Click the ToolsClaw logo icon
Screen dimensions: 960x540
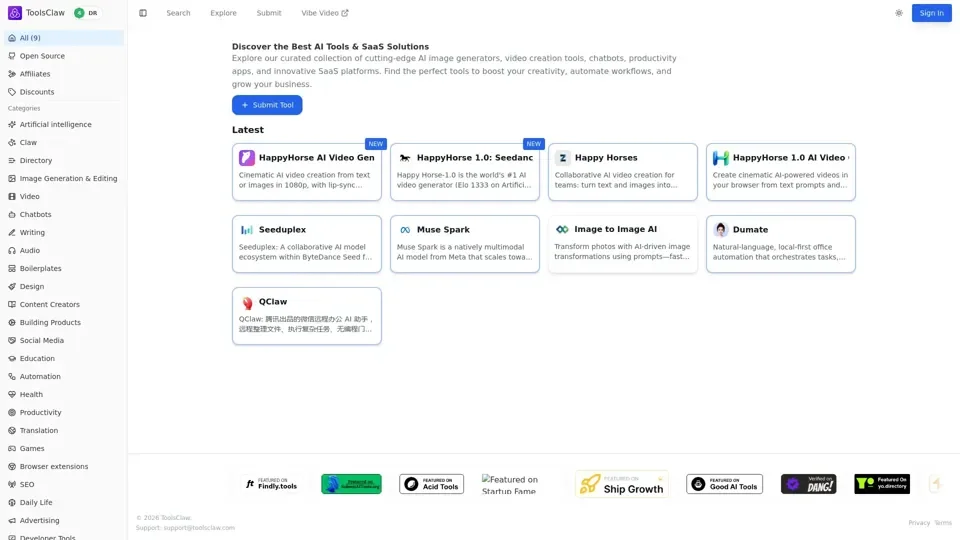tap(15, 13)
